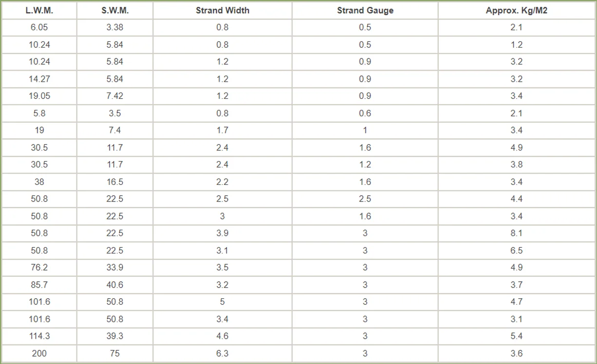Select the 114.3 L.W.M. cell

point(39,336)
